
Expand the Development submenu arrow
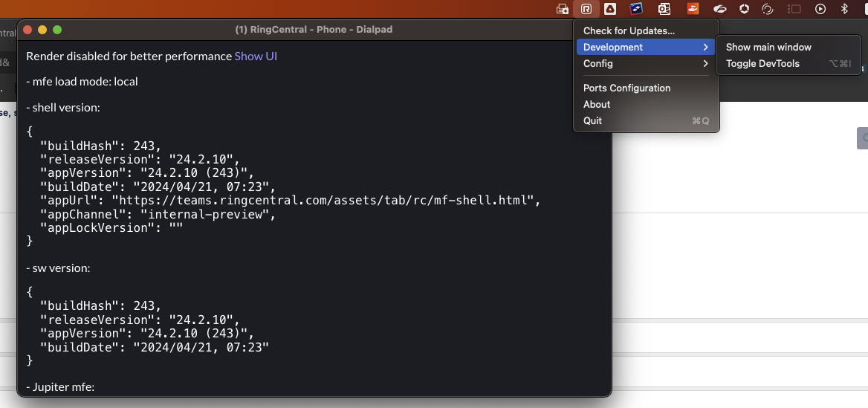tap(705, 47)
